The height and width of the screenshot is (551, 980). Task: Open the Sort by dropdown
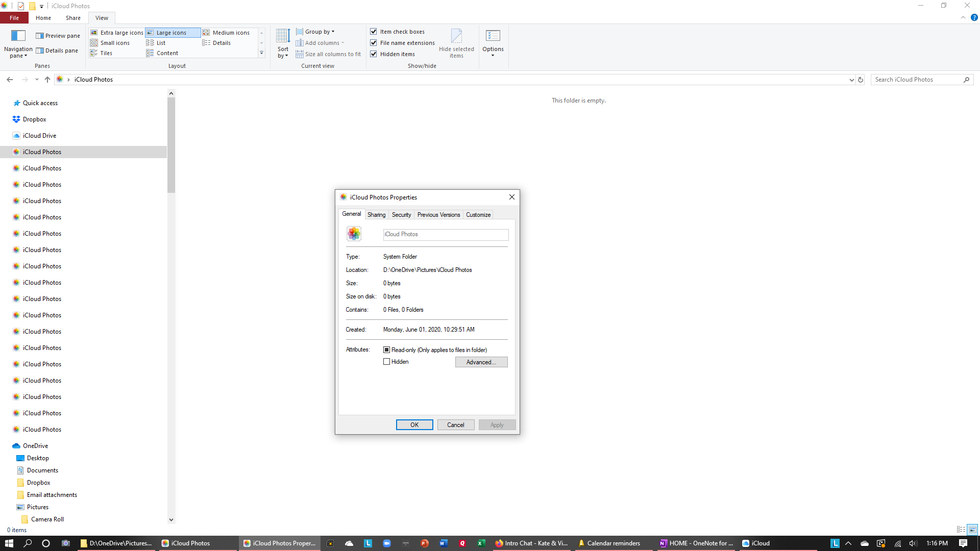[x=283, y=44]
